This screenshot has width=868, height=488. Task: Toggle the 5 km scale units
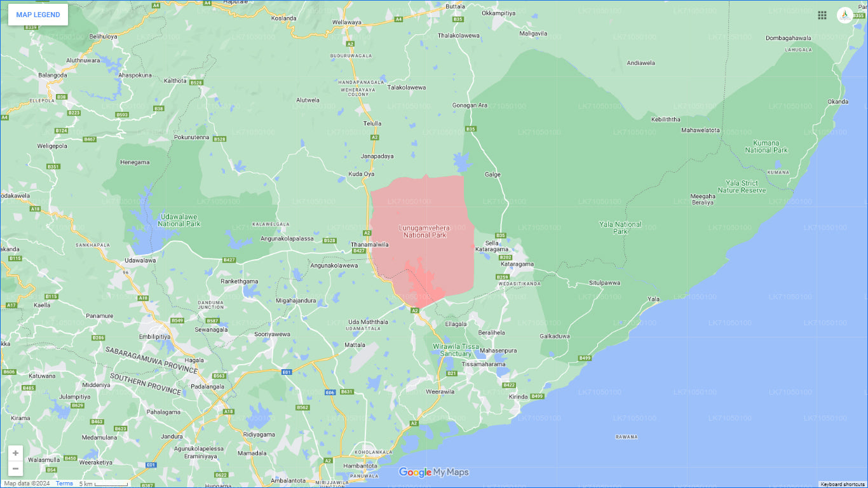(x=104, y=484)
